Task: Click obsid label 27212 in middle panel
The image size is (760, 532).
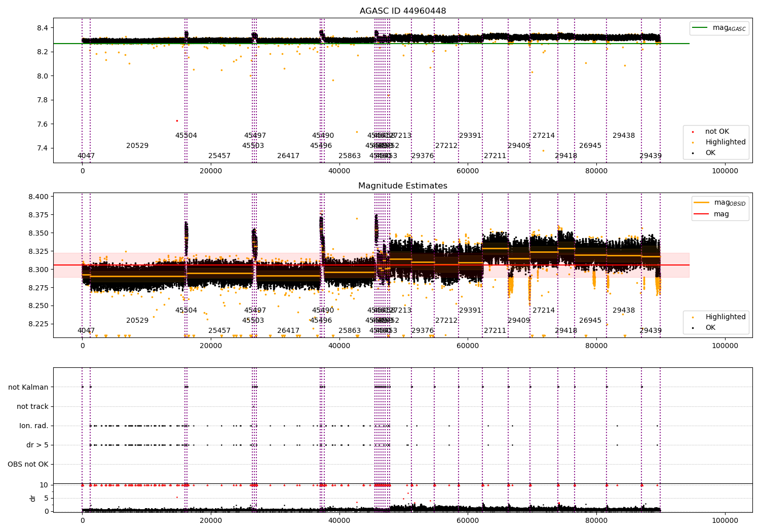Action: coord(446,321)
